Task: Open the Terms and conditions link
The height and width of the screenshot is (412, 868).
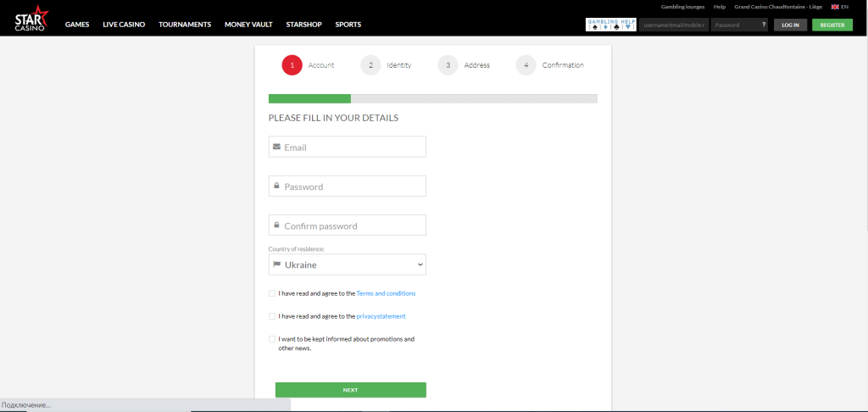Action: pos(386,293)
